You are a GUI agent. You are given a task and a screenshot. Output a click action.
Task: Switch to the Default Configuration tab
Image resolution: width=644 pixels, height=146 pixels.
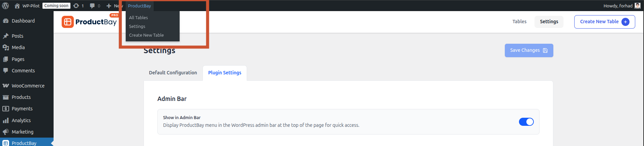pos(173,73)
